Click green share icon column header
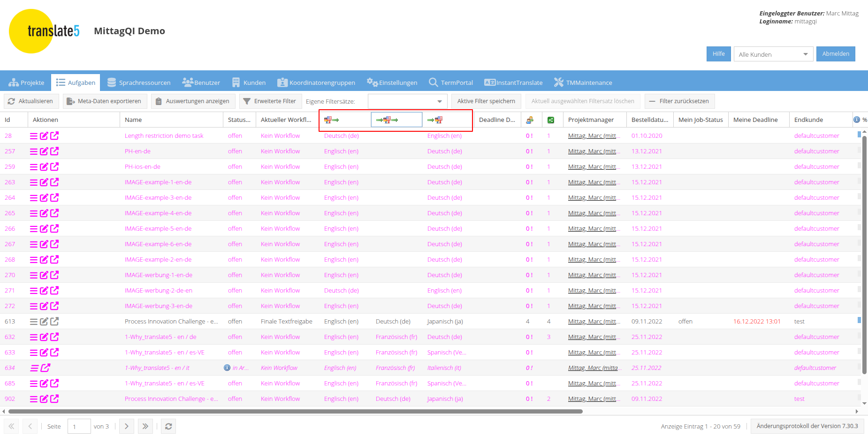868x437 pixels. (551, 120)
